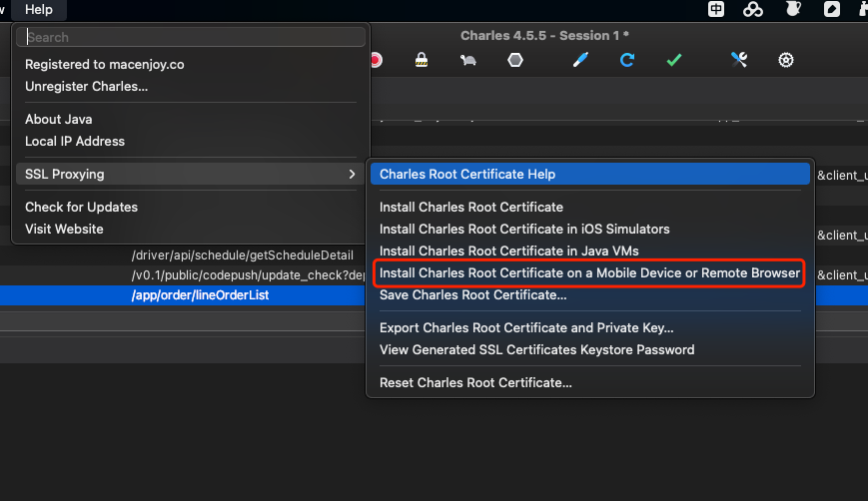Toggle throttling with the turtle icon
The height and width of the screenshot is (501, 868).
tap(467, 60)
